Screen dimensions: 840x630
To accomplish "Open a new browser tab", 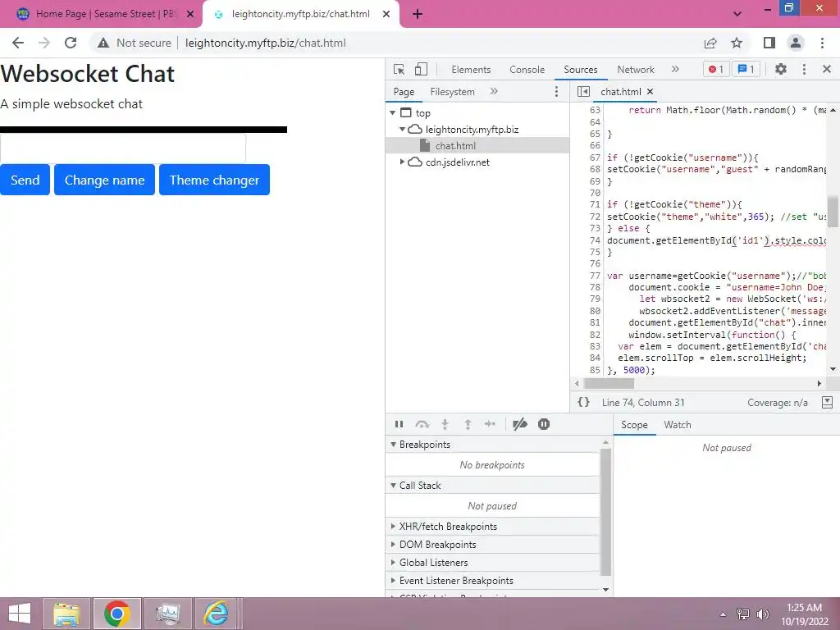I will coord(418,14).
